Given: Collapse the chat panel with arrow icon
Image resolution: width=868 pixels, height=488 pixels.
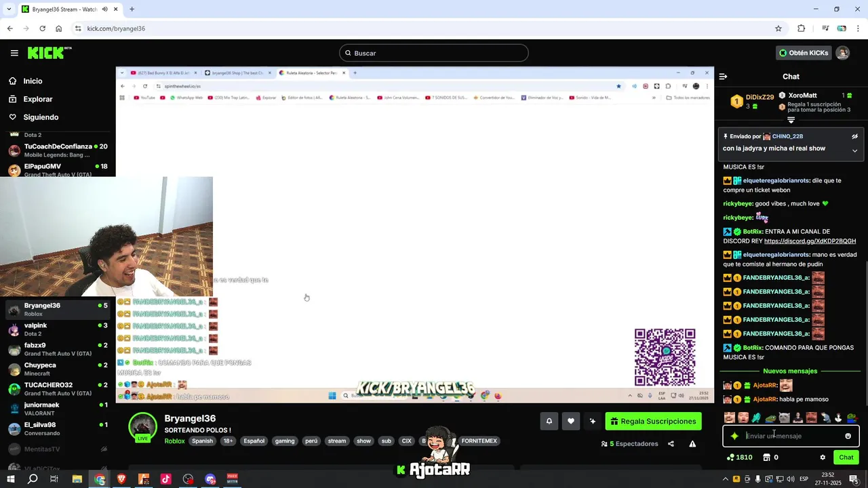Looking at the screenshot, I should 723,77.
